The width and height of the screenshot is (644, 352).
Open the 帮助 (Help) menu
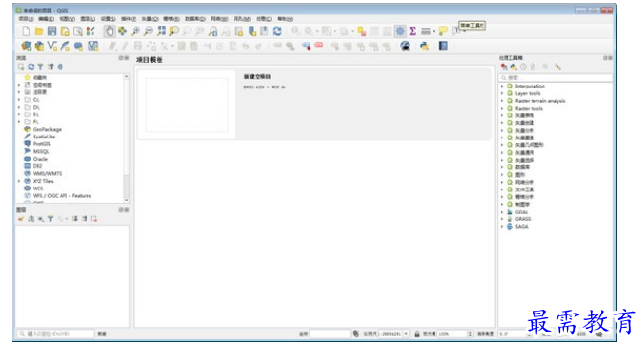click(285, 19)
